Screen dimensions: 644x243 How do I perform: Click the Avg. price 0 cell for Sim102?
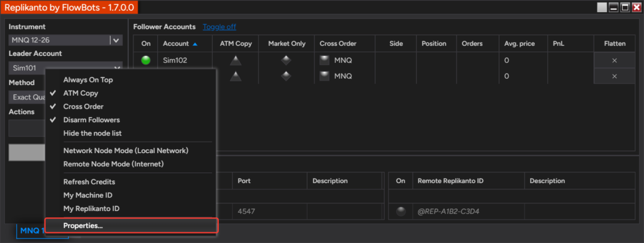click(x=523, y=60)
